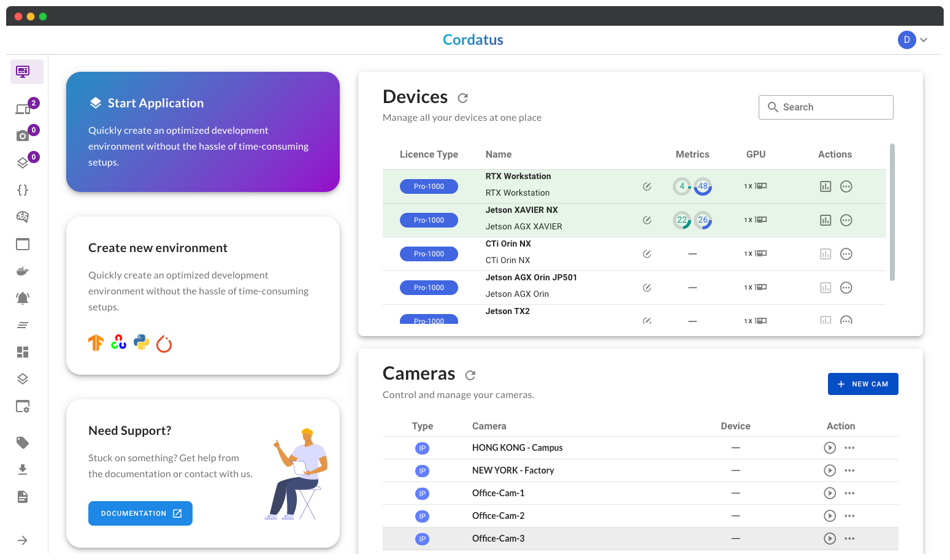
Task: Click the Start Application card
Action: click(x=203, y=132)
